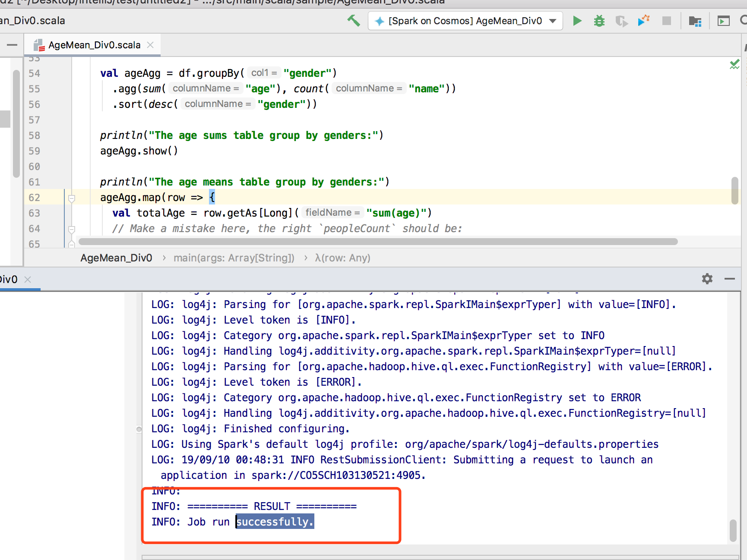Screen dimensions: 747x560
Task: Click the λ(row: Any) breadcrumb
Action: [x=342, y=258]
